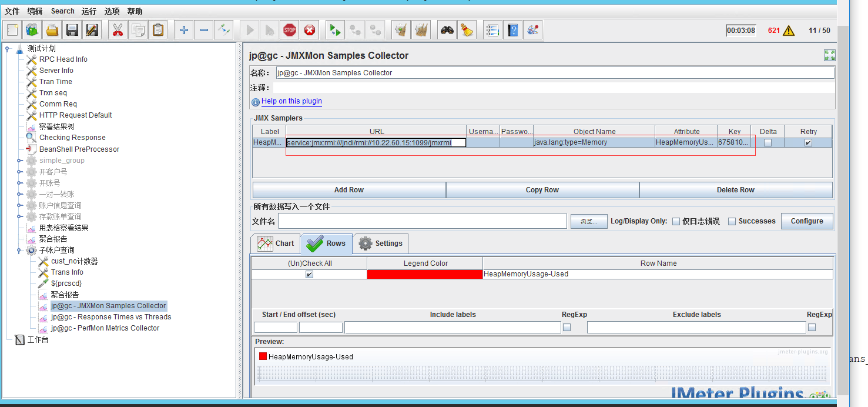
Task: Click the Toggle enable/disable toolbar icon
Action: tap(224, 30)
